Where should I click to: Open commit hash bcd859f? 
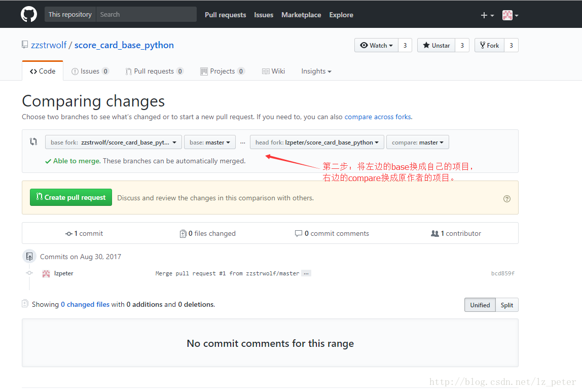[502, 273]
